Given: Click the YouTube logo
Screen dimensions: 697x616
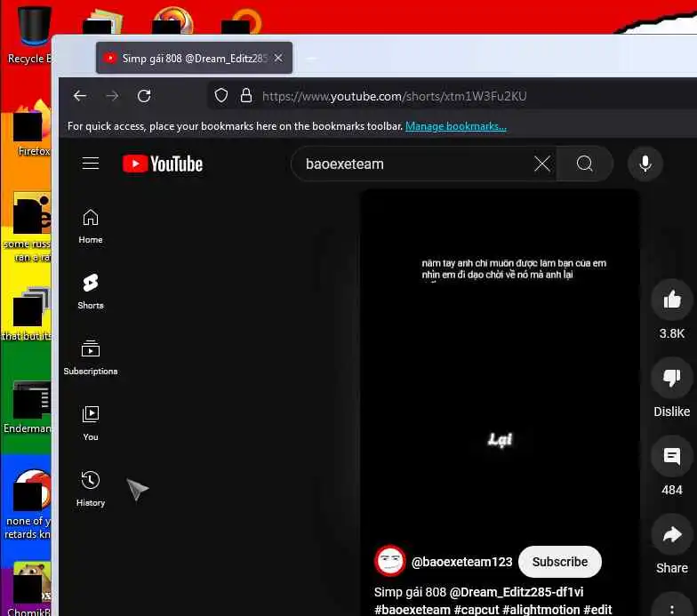Looking at the screenshot, I should 163,164.
